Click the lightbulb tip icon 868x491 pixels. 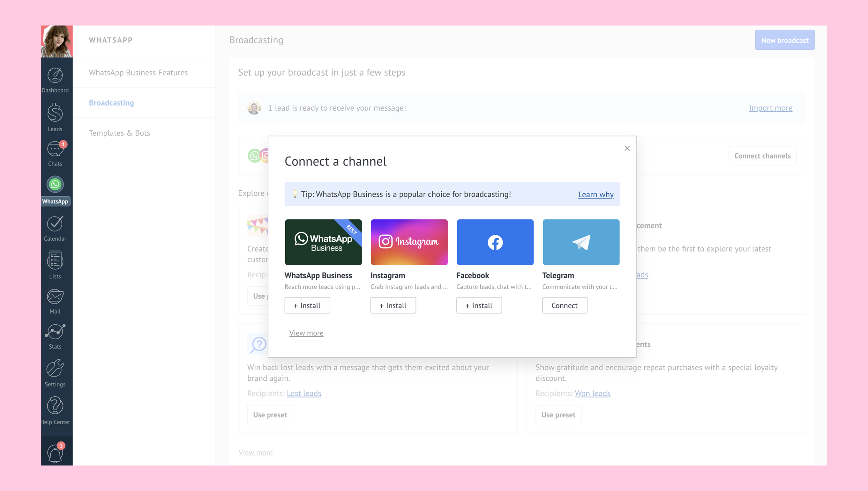click(x=295, y=194)
